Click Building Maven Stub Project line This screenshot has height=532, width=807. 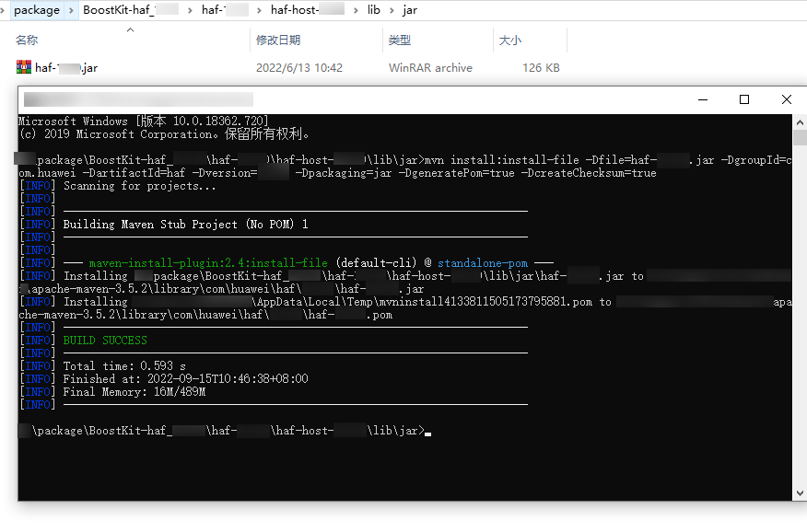[x=185, y=225]
